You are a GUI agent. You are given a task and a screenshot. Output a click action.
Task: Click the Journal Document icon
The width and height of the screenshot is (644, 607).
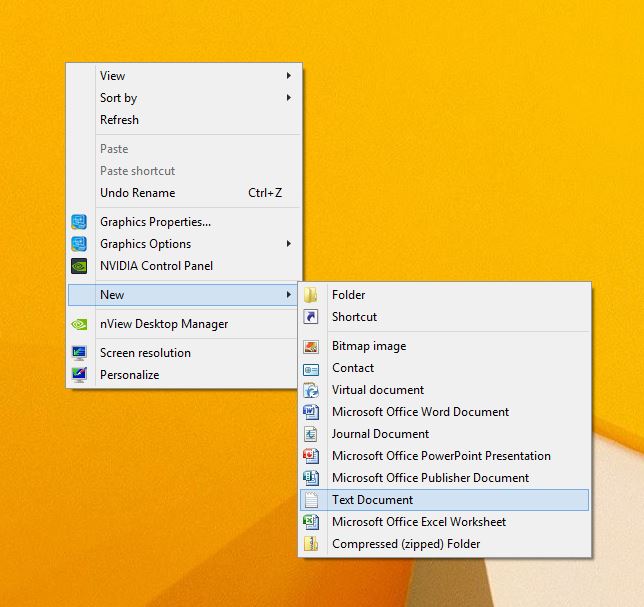pyautogui.click(x=311, y=434)
